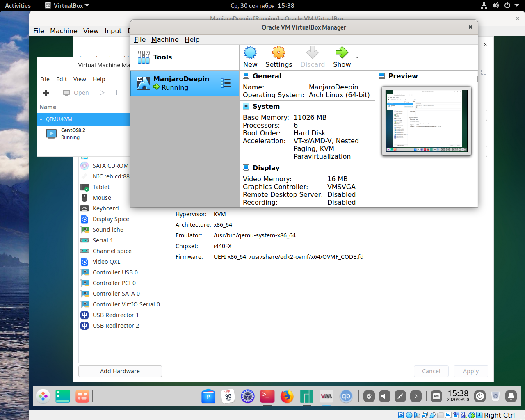Toggle the audio icon in the VM status bar
This screenshot has width=525, height=420.
coord(417,415)
